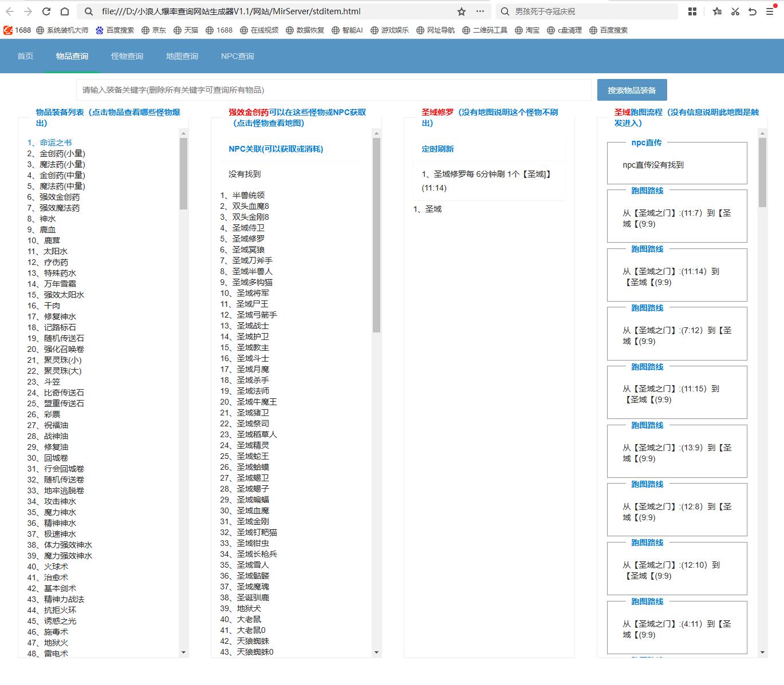Image resolution: width=784 pixels, height=685 pixels.
Task: Switch to the 首页 tab
Action: click(x=25, y=56)
